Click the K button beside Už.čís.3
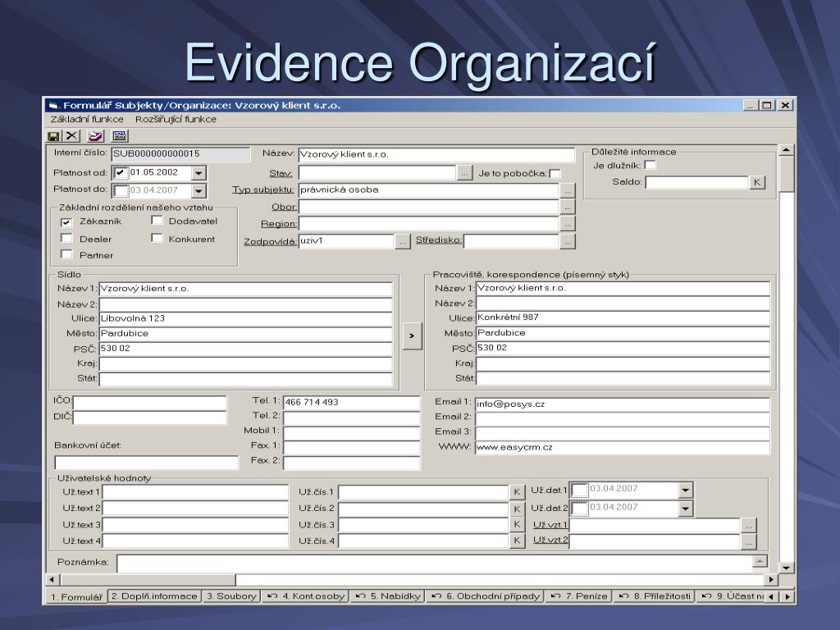The width and height of the screenshot is (840, 630). click(517, 524)
